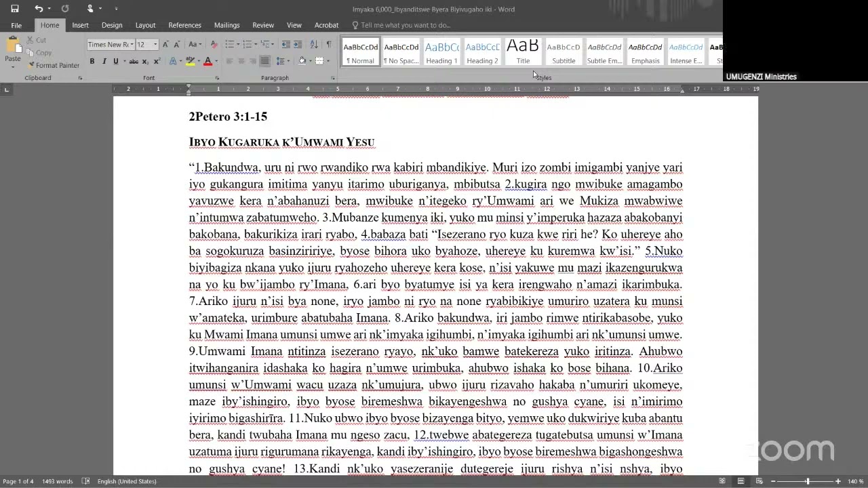Open Paragraph dialog launcher
This screenshot has width=868, height=488.
(x=333, y=79)
